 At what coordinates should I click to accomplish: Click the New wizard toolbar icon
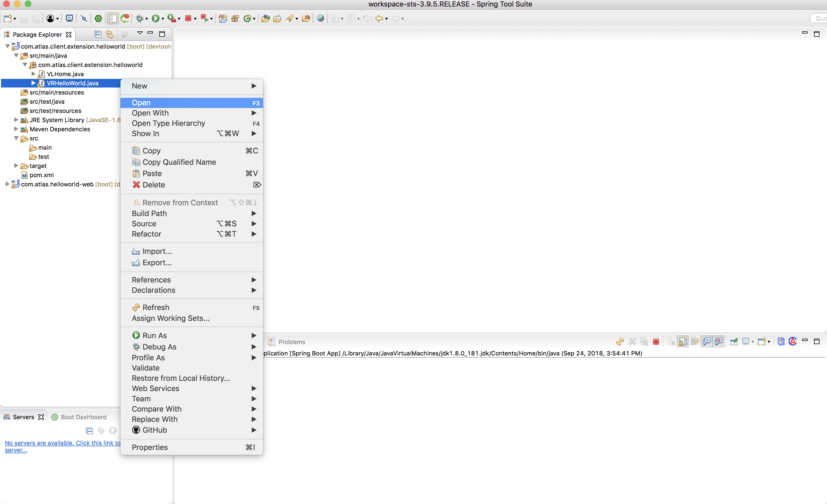pyautogui.click(x=8, y=18)
